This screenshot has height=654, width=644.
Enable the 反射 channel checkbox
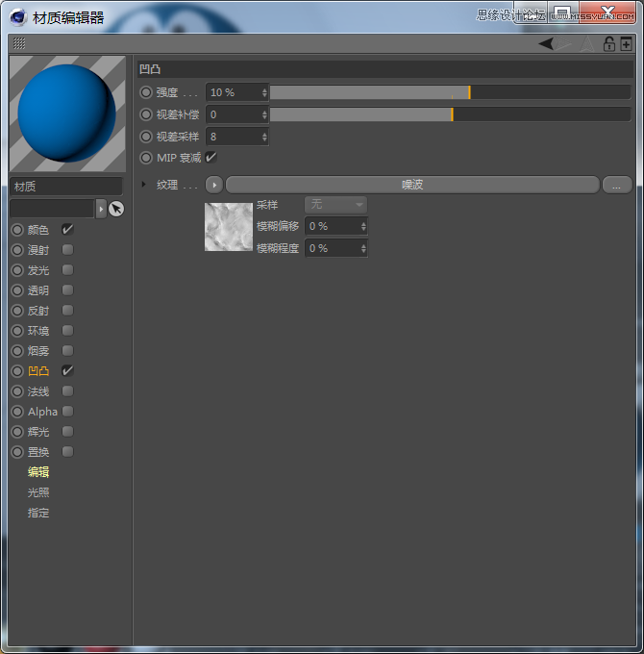pyautogui.click(x=67, y=311)
